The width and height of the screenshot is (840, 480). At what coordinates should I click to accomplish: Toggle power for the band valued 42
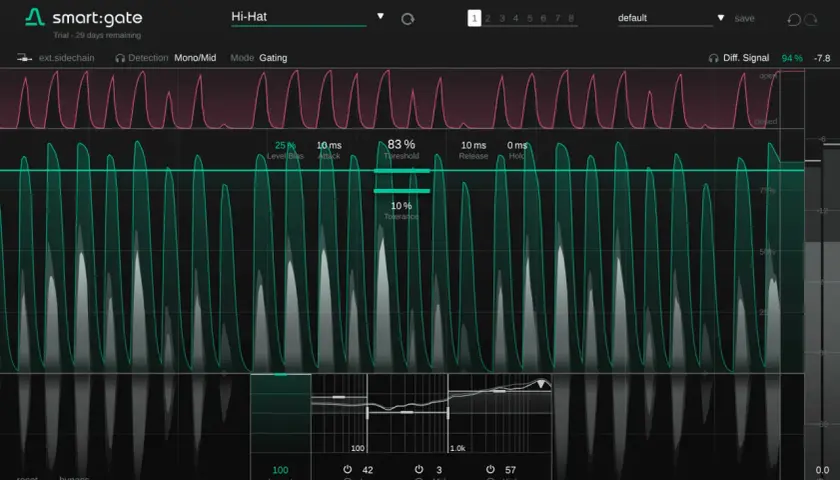tap(348, 469)
